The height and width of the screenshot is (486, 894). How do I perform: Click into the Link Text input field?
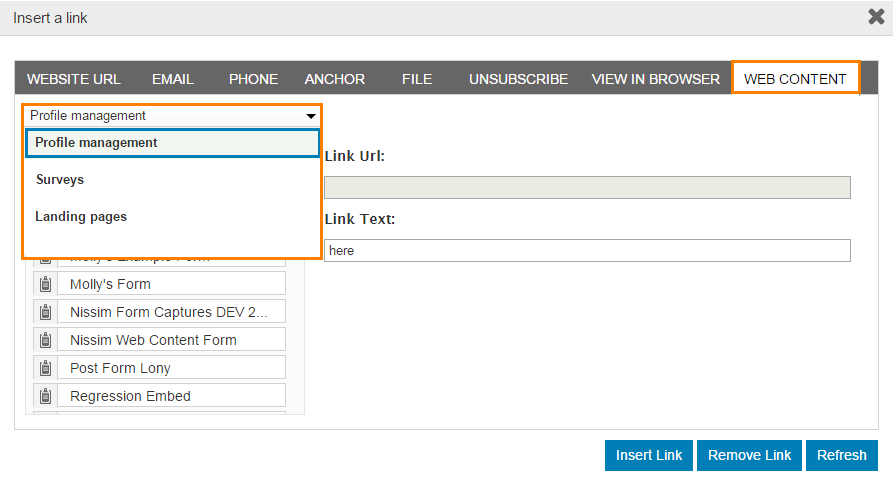click(587, 251)
